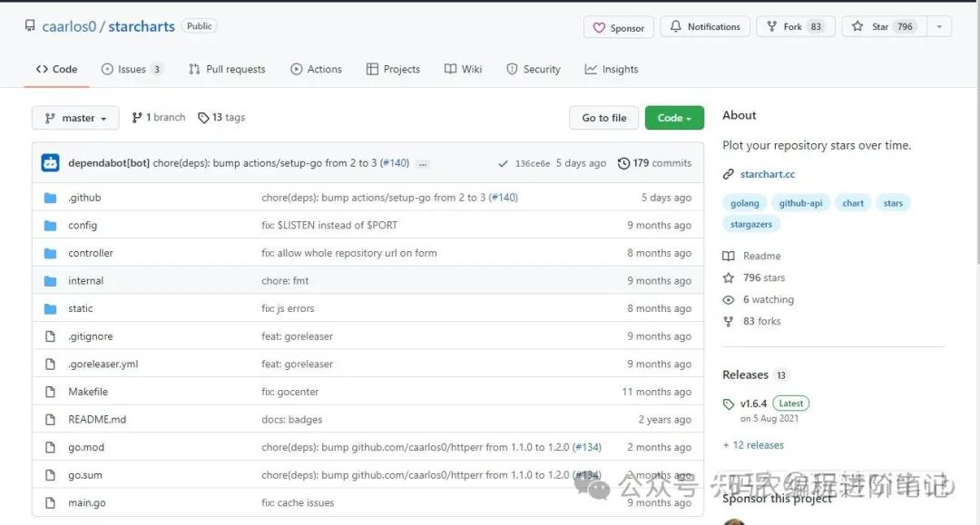
Task: Open commit 'fix: allow whole repository url on form'
Action: click(x=348, y=253)
